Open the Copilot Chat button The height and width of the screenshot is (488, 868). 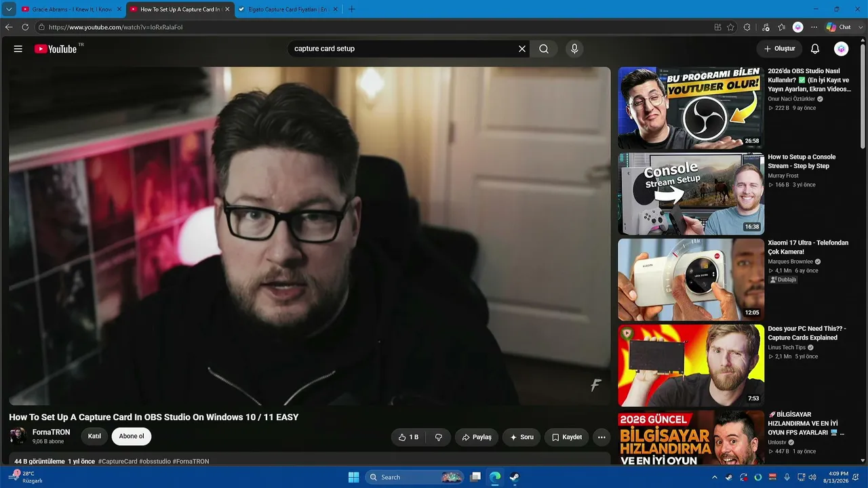[839, 27]
